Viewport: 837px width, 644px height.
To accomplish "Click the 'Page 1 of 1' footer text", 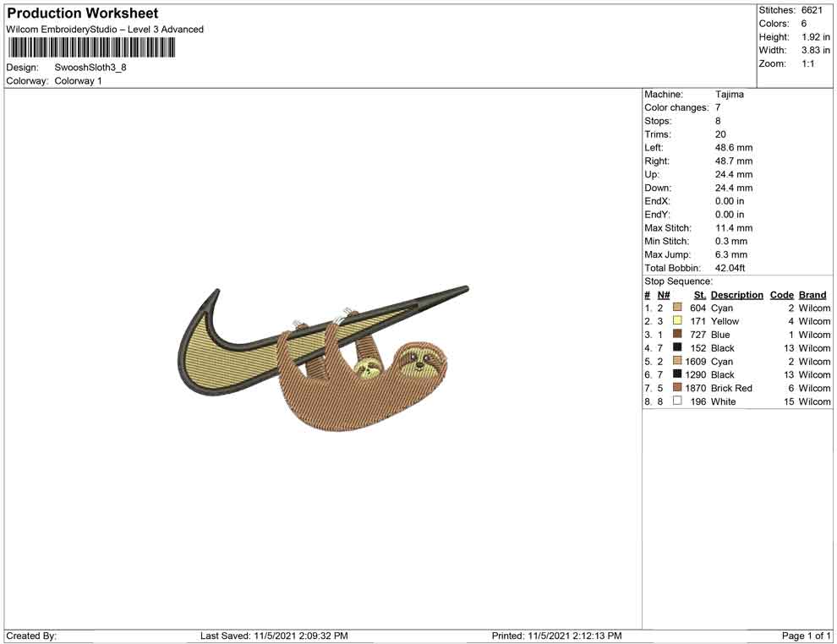I will 806,636.
